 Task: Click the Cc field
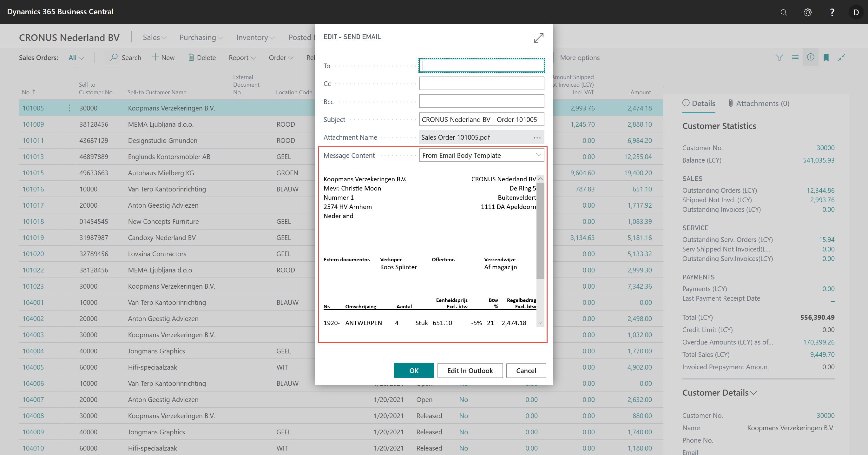482,83
